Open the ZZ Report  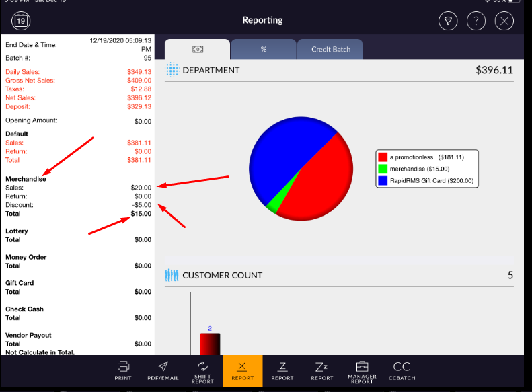point(321,370)
